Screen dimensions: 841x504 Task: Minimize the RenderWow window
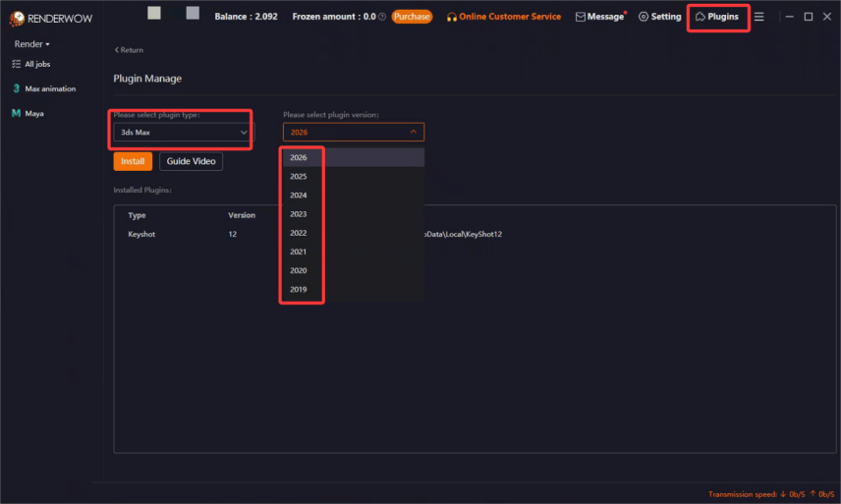(x=790, y=17)
